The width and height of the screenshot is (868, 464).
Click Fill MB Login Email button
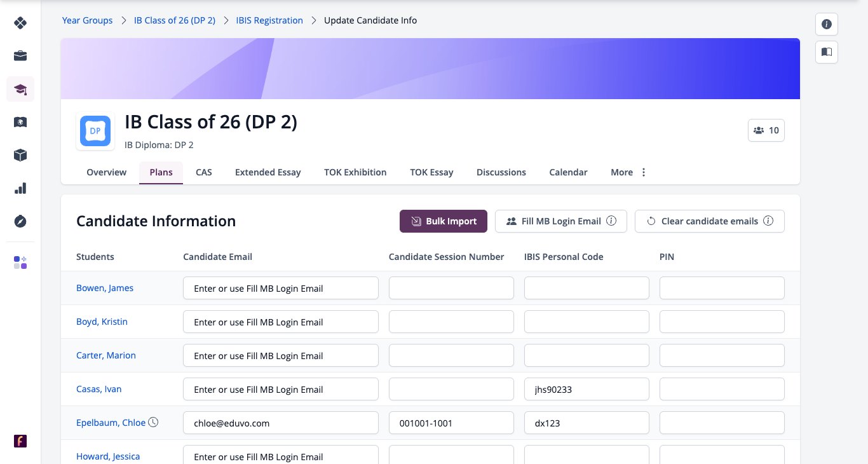coord(561,221)
